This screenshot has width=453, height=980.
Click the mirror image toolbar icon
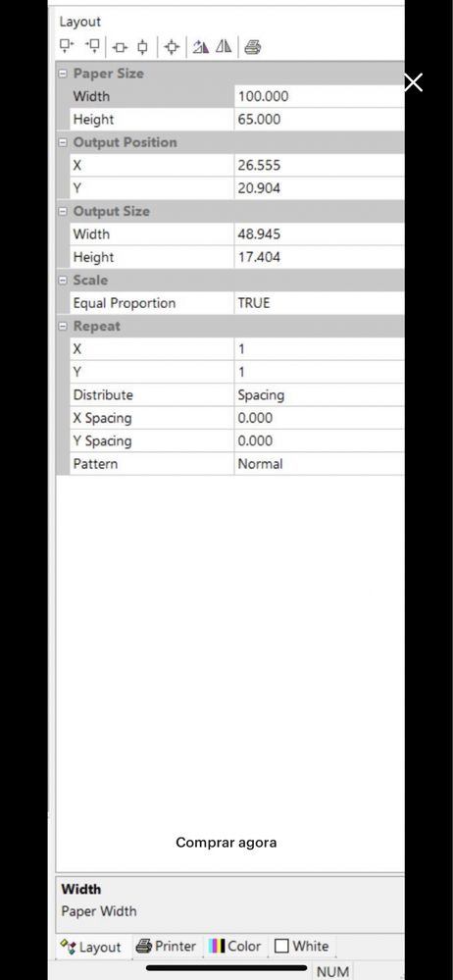[x=224, y=47]
